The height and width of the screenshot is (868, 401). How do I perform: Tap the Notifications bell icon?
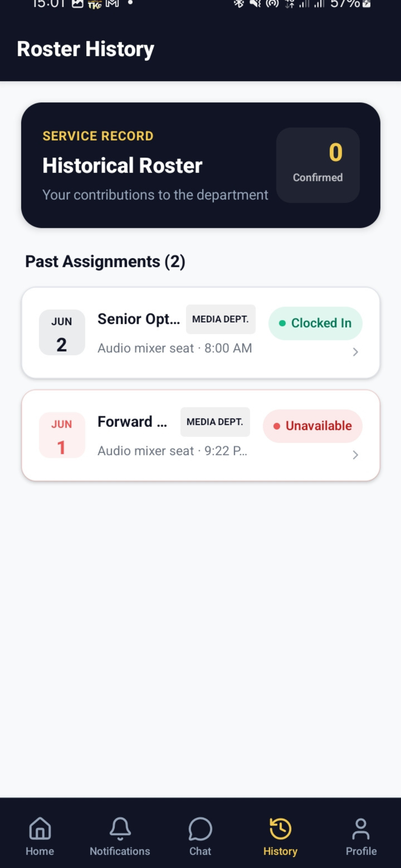[x=120, y=828]
